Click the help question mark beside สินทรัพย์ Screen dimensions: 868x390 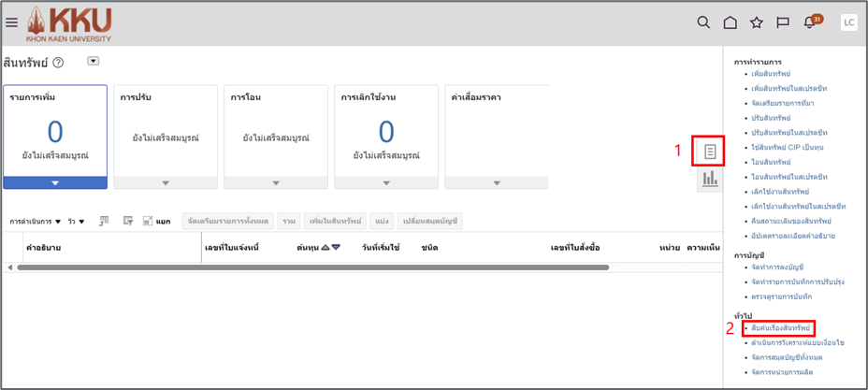click(58, 63)
